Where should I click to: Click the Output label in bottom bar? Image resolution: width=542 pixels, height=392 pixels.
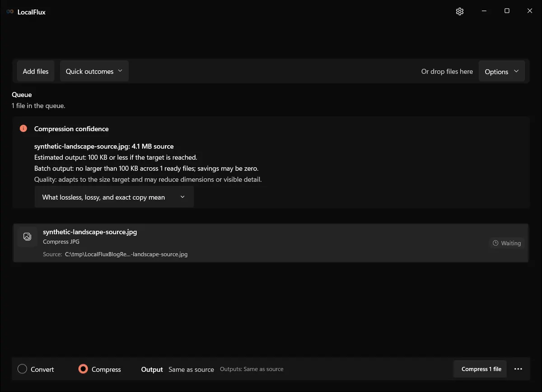152,369
